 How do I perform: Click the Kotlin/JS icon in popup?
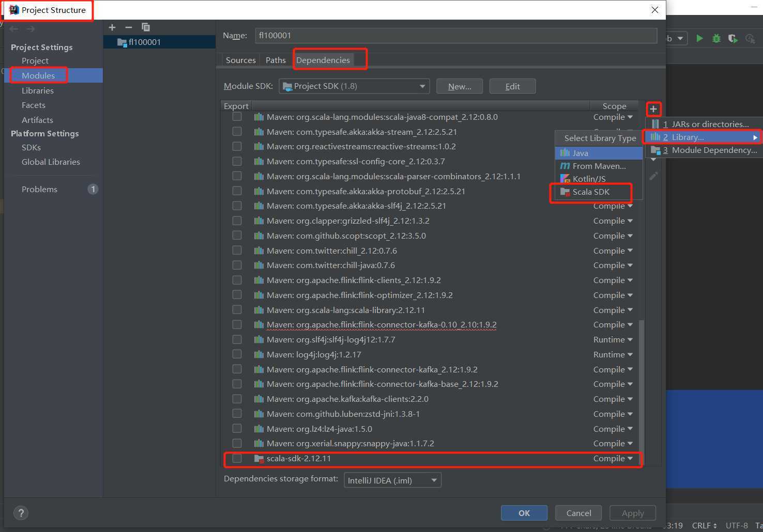(x=565, y=179)
